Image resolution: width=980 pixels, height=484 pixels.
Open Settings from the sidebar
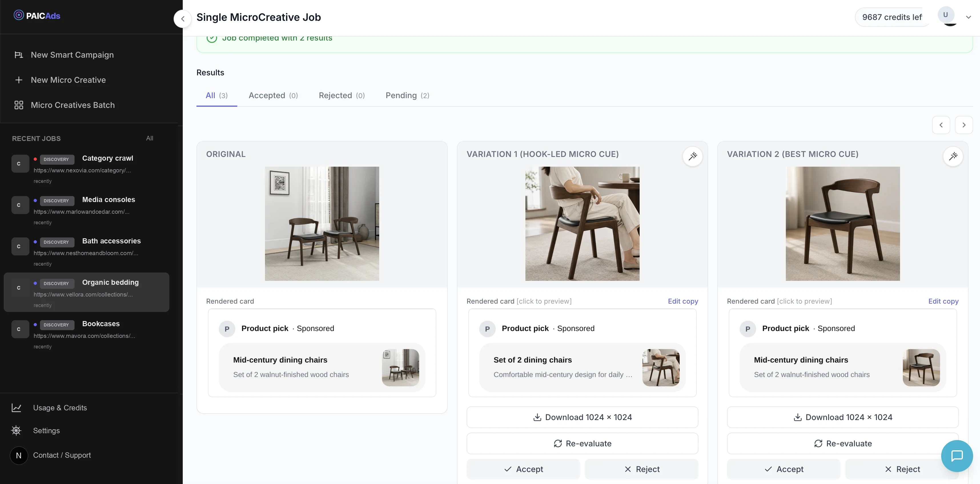tap(47, 430)
